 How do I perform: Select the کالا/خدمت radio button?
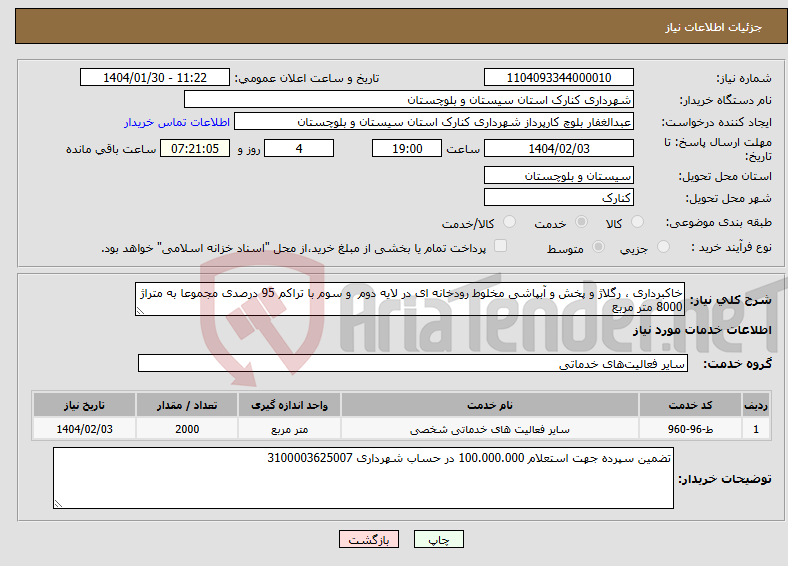[509, 222]
